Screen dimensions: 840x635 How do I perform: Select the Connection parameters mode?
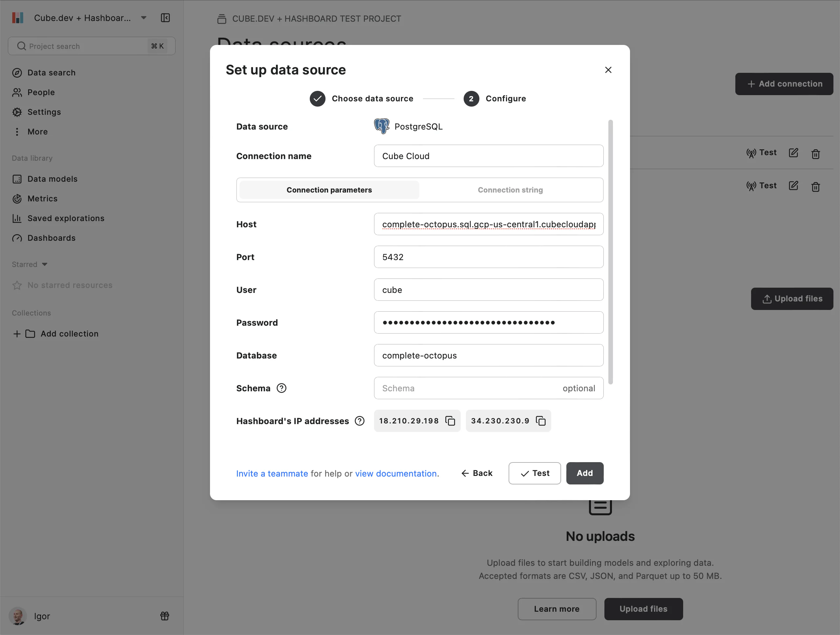point(329,190)
